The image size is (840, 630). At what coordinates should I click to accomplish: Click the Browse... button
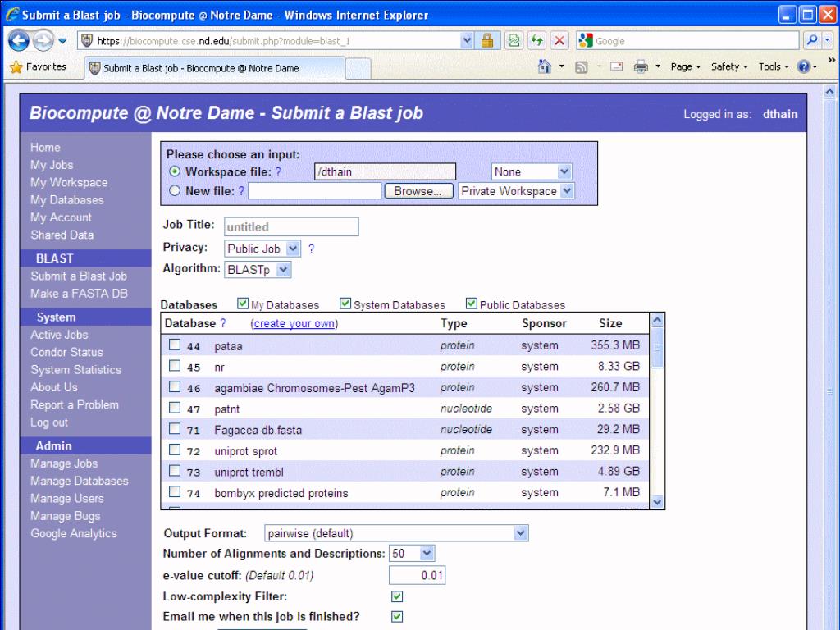point(419,190)
